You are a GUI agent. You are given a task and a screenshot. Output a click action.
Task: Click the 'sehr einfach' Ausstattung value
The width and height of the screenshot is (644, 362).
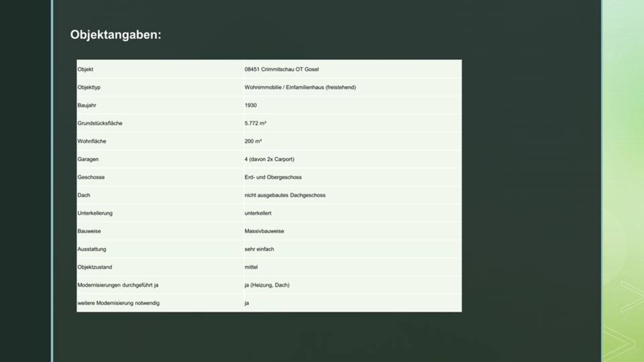tap(260, 249)
